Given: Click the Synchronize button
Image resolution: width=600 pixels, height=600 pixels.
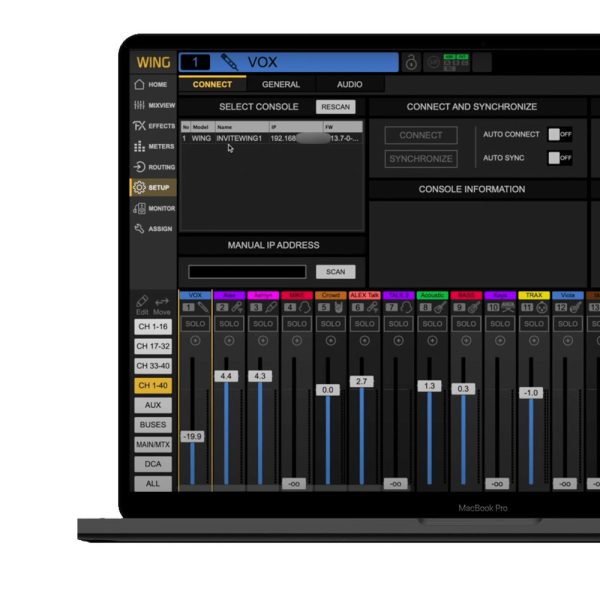Looking at the screenshot, I should 421,159.
